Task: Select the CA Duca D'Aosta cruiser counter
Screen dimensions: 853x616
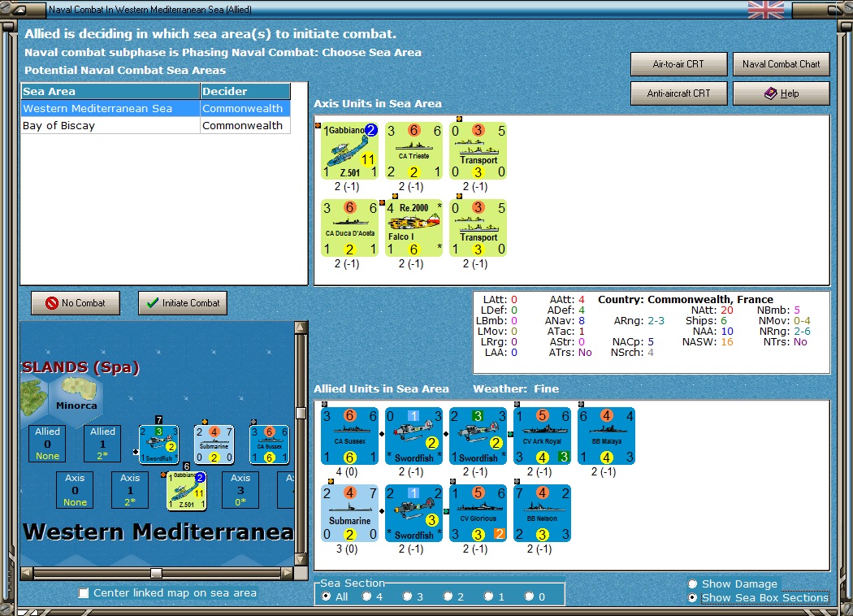Action: pyautogui.click(x=349, y=228)
